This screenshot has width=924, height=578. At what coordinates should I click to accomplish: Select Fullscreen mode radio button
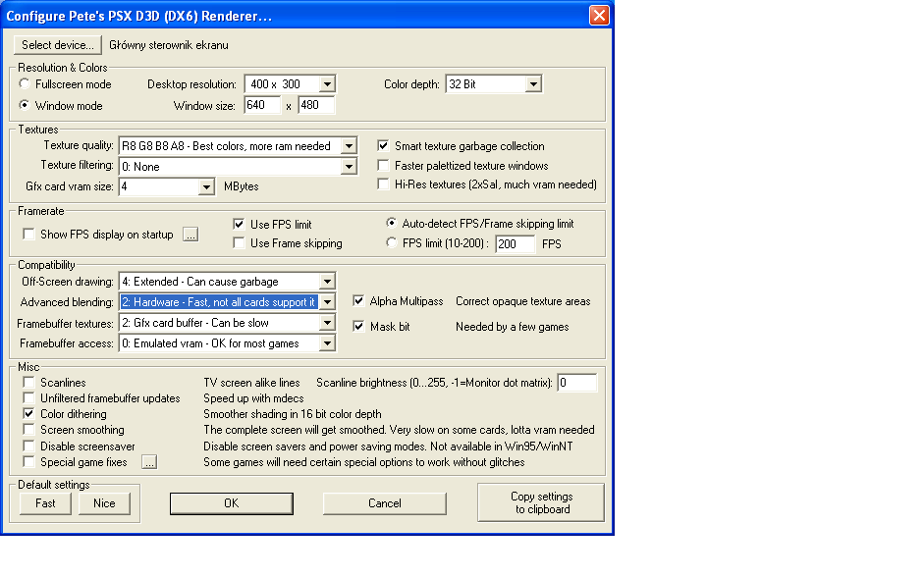coord(25,83)
